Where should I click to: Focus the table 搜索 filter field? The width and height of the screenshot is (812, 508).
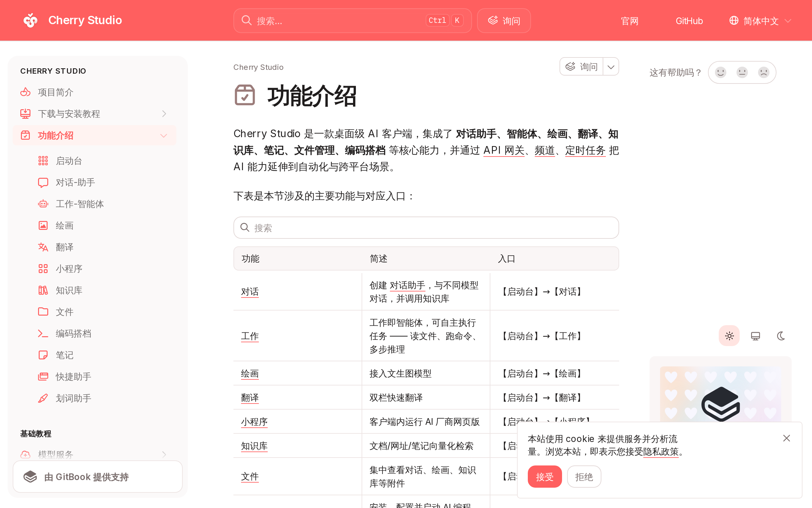(x=426, y=228)
